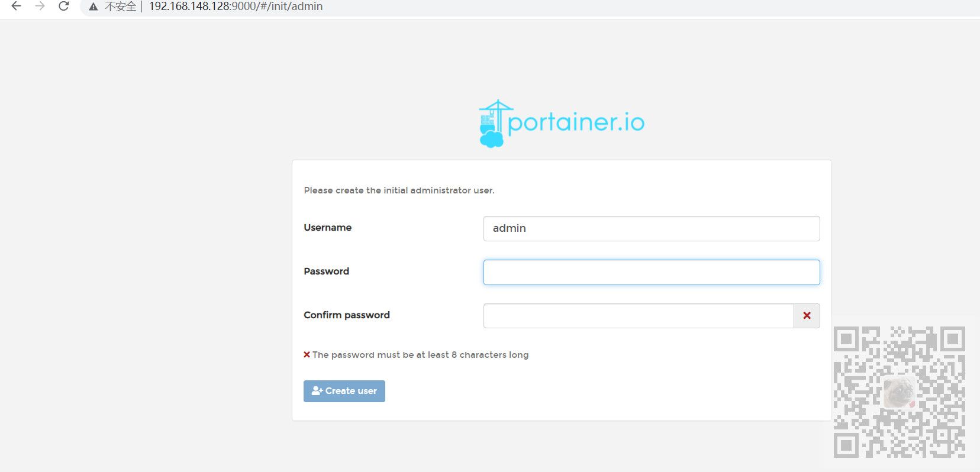980x472 pixels.
Task: Click the portainer.io logo
Action: pyautogui.click(x=562, y=124)
